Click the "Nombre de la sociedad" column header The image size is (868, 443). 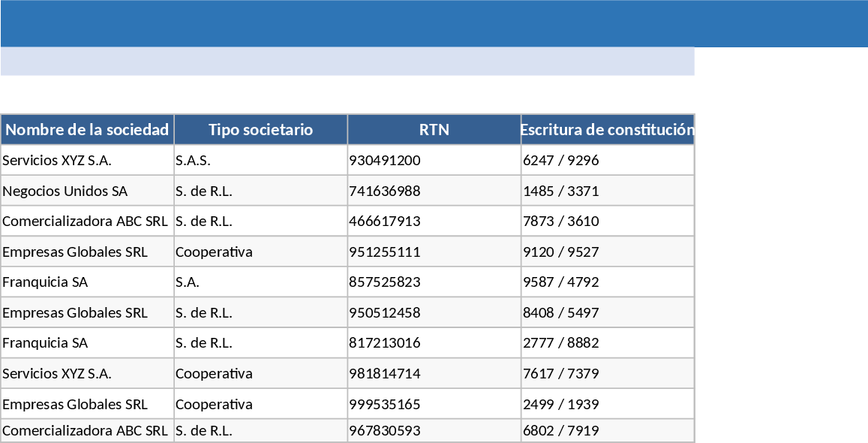coord(87,130)
